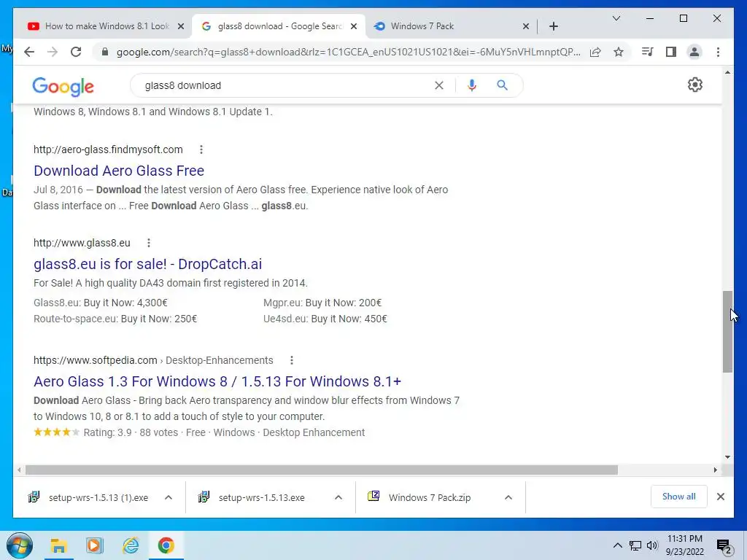Go back to the previous page
The image size is (747, 560).
click(x=29, y=52)
